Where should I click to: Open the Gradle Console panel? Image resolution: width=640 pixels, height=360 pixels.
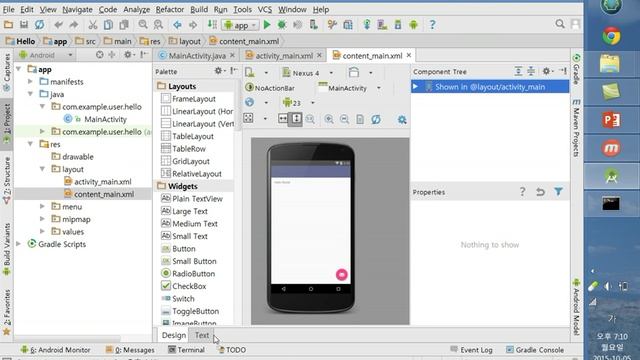535,350
